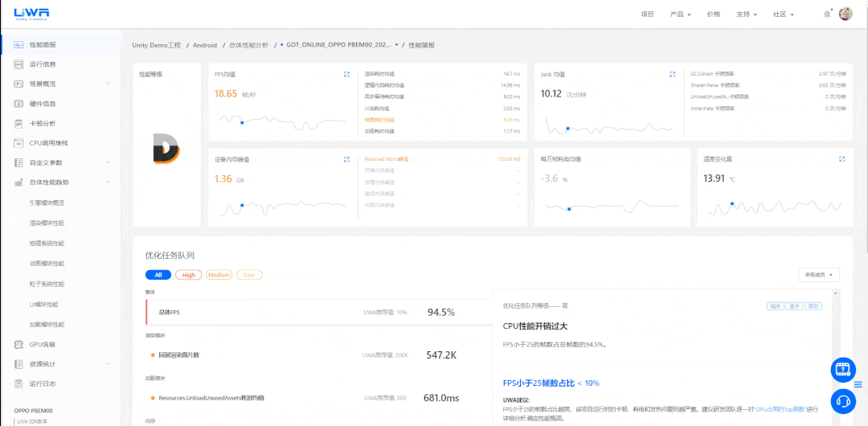Open the 运行信息 sidebar icon
This screenshot has height=426, width=868.
[x=18, y=64]
